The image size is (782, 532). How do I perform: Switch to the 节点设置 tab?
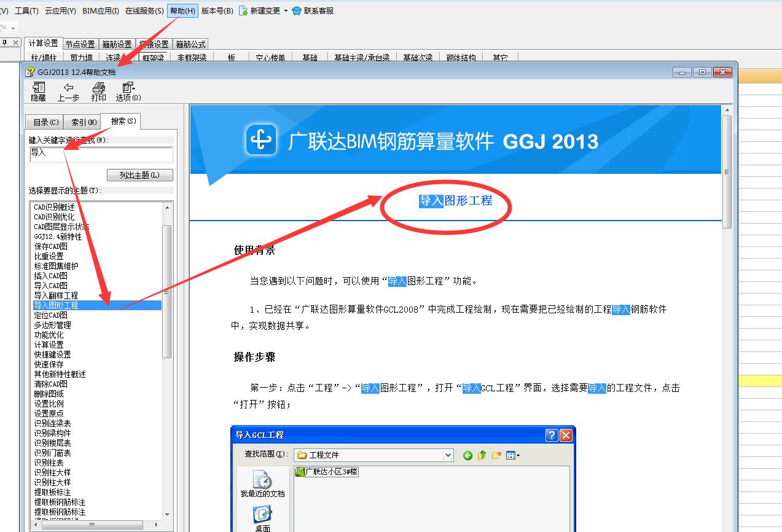point(80,44)
